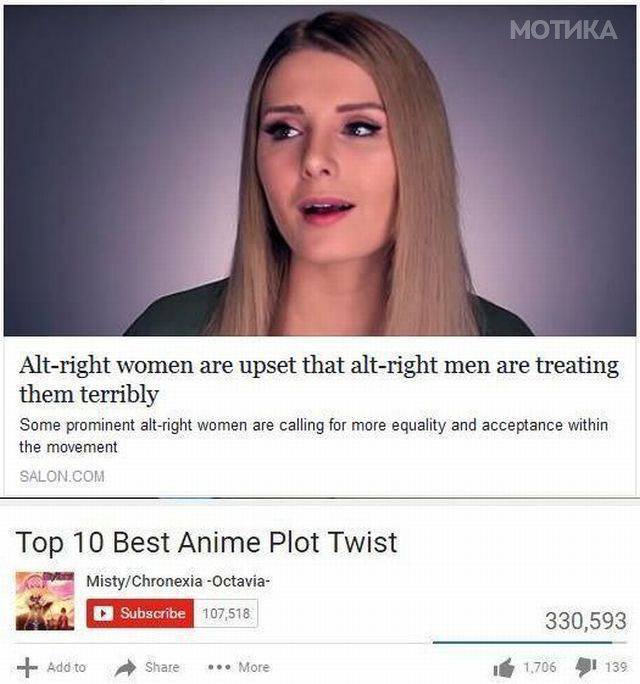This screenshot has height=684, width=640.
Task: Click the thumbs up like icon
Action: 503,667
